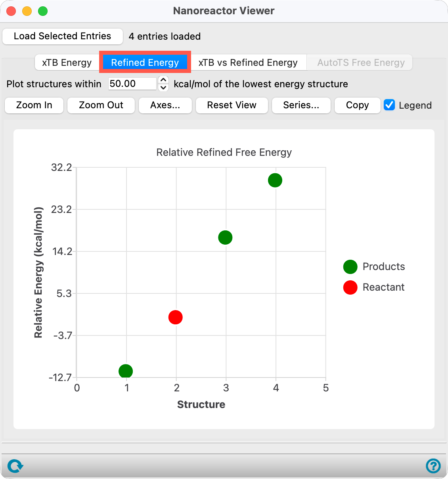Click the green Products legend marker
Viewport: 448px width, 479px height.
coord(350,267)
